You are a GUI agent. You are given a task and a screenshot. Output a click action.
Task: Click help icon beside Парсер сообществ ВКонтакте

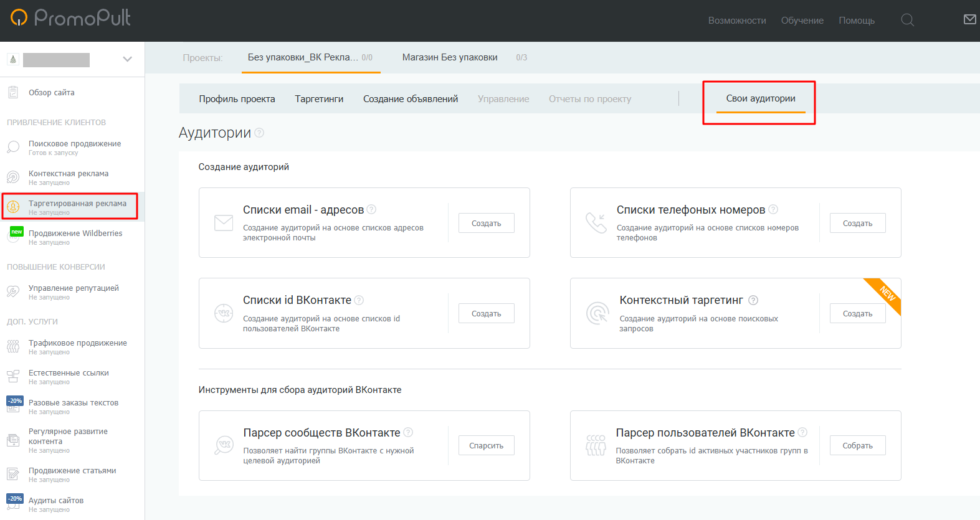pos(408,432)
